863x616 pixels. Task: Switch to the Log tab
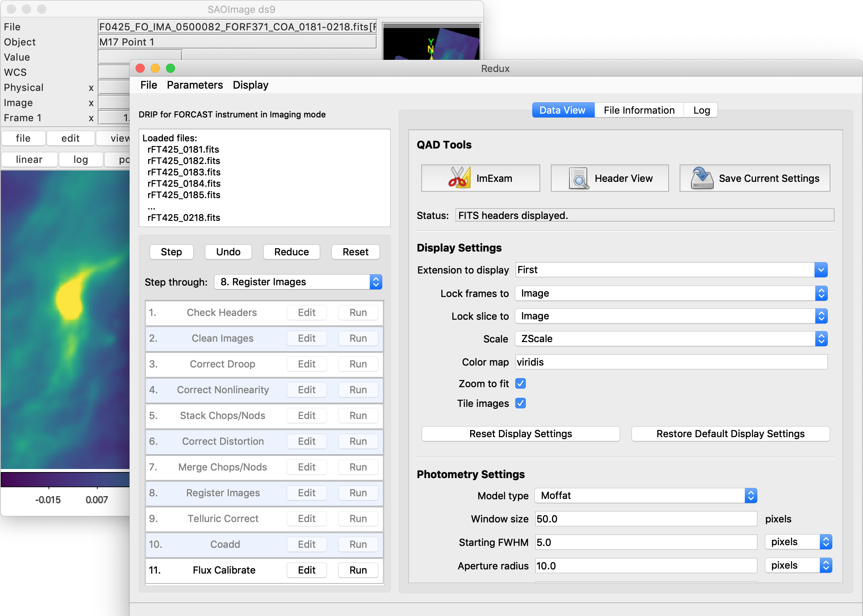pyautogui.click(x=700, y=110)
